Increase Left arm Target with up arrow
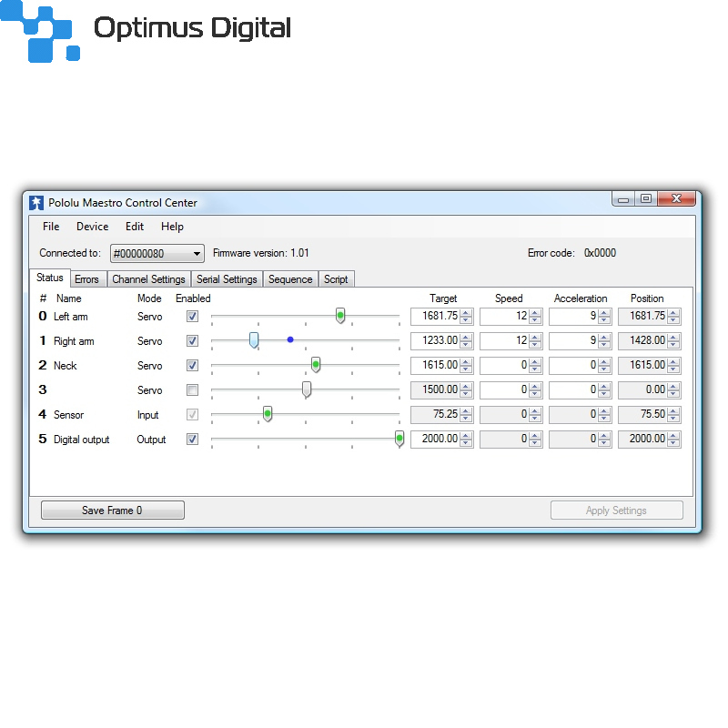The height and width of the screenshot is (728, 728). (466, 312)
